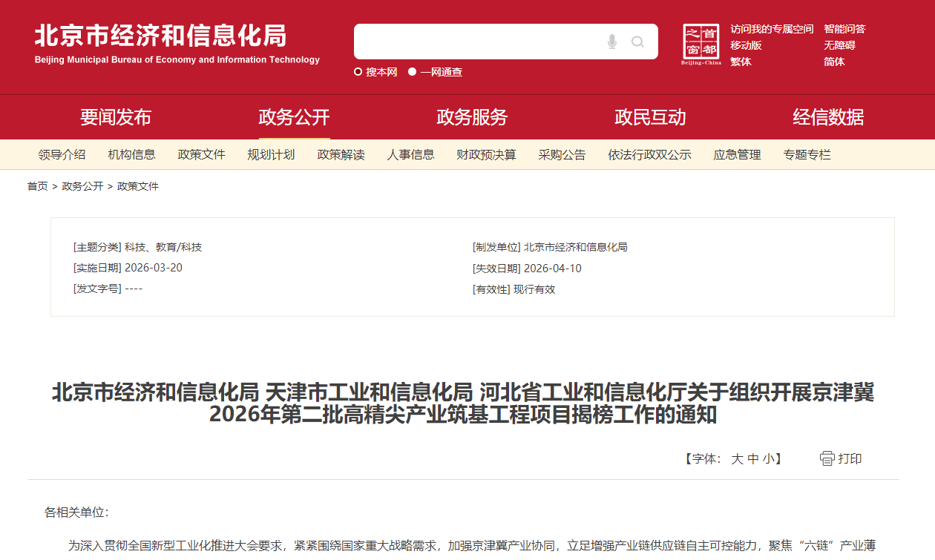Set font size to 大
Image resolution: width=935 pixels, height=560 pixels.
(x=737, y=459)
